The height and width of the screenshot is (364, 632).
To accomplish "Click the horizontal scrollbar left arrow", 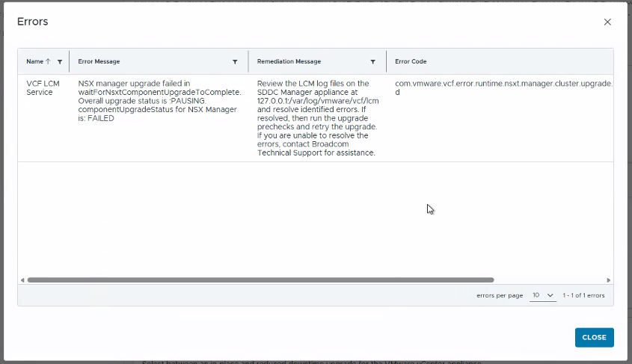I will click(22, 280).
